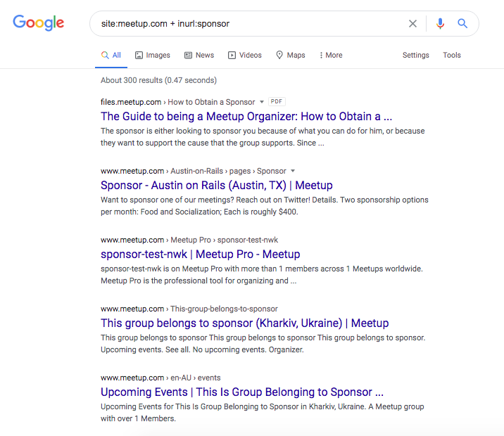Click the This-group-belongs-to-sponsor breadcrumb URL
Viewport: 504px width, 436px height.
(189, 309)
